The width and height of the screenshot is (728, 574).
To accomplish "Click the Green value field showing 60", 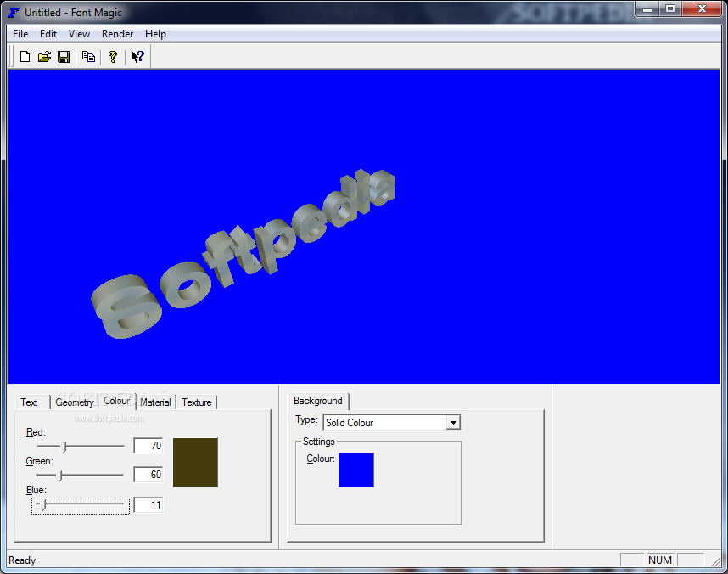I will click(148, 475).
